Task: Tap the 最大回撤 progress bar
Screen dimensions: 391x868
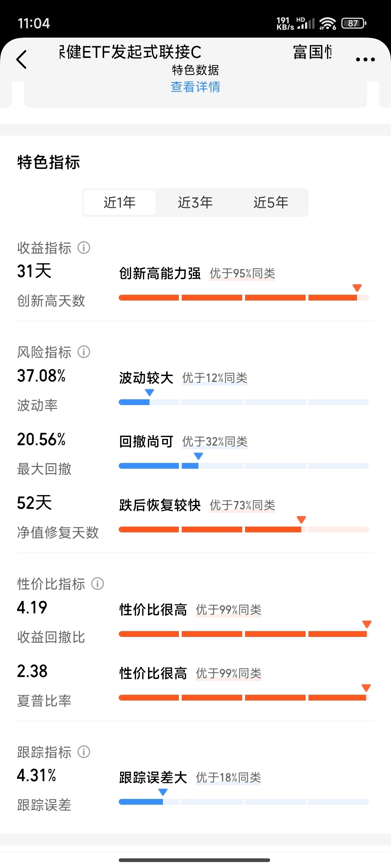Action: pyautogui.click(x=244, y=466)
